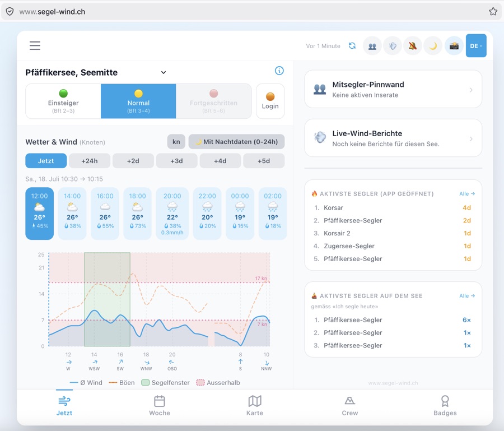504x431 pixels.
Task: Click the Login button
Action: click(270, 101)
